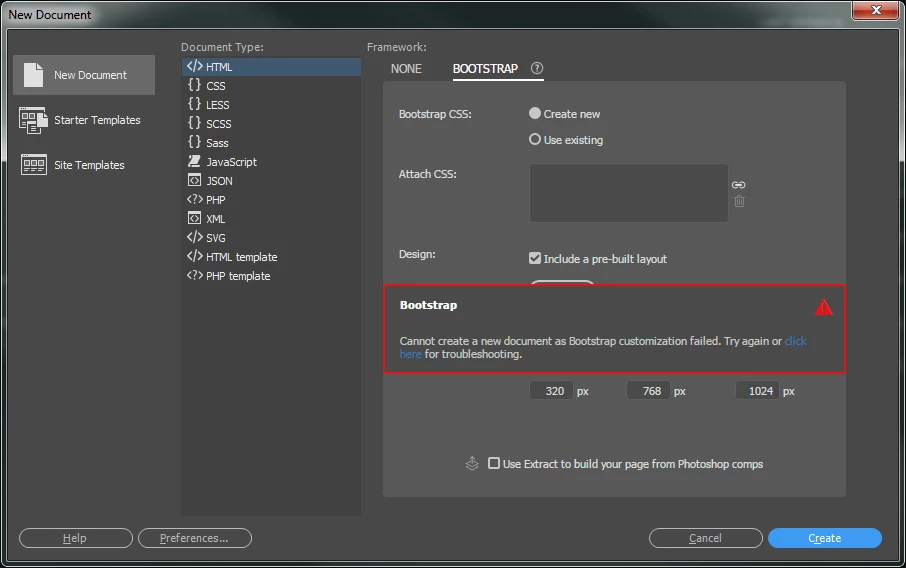This screenshot has height=568, width=906.
Task: Choose SVG document type
Action: pyautogui.click(x=271, y=238)
